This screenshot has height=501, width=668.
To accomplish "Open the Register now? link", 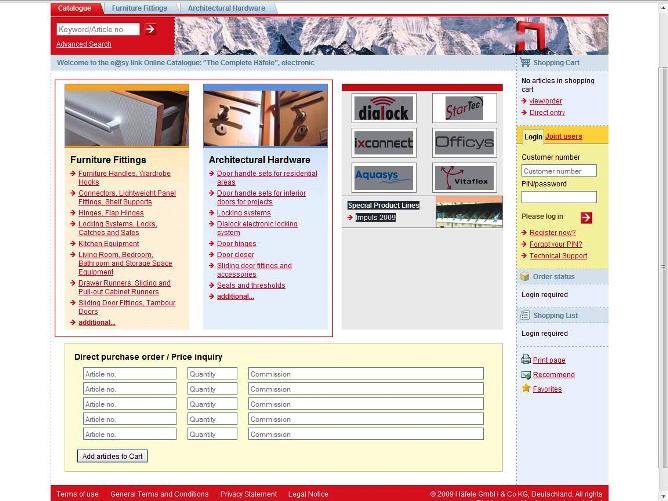I will click(x=552, y=232).
